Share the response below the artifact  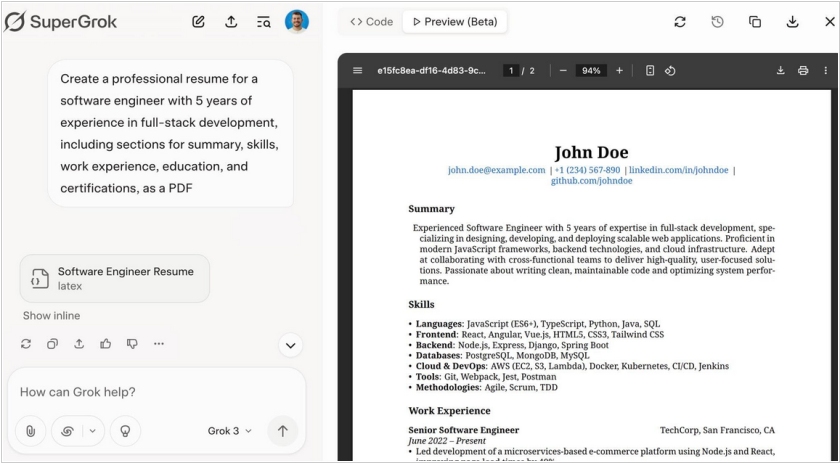[x=79, y=344]
